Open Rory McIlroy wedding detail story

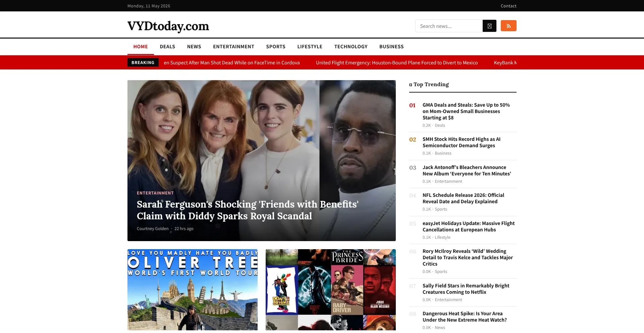pos(468,258)
